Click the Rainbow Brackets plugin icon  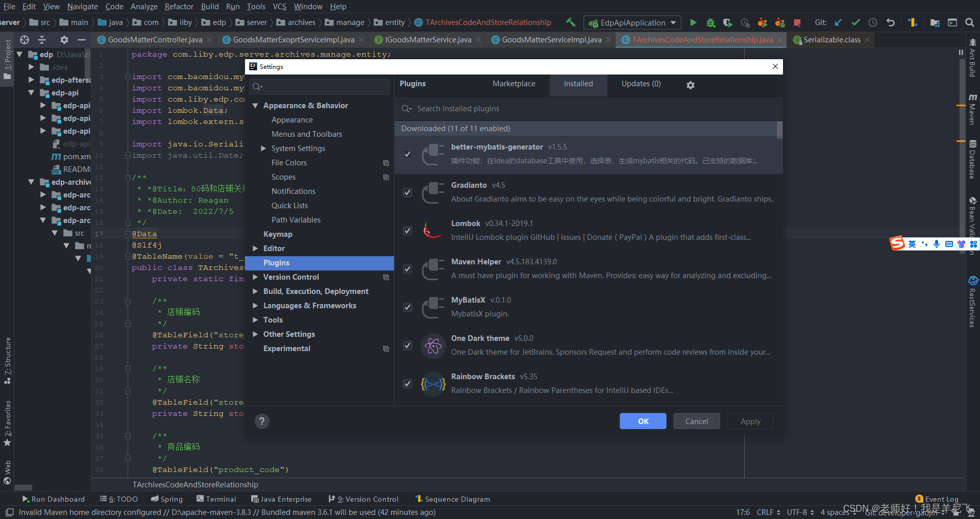tap(433, 384)
